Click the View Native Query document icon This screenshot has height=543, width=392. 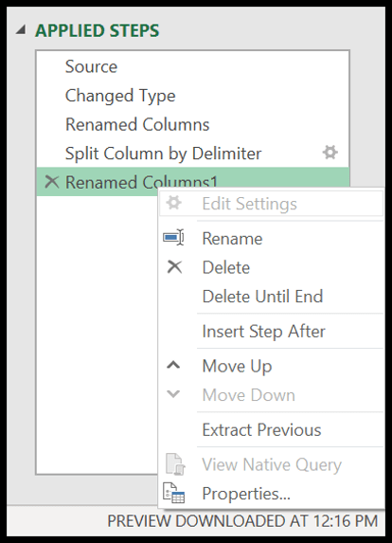175,463
